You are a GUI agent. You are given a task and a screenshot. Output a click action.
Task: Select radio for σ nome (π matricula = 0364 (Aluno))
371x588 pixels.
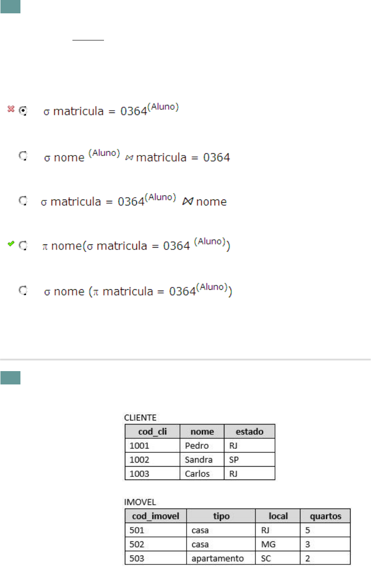23,291
